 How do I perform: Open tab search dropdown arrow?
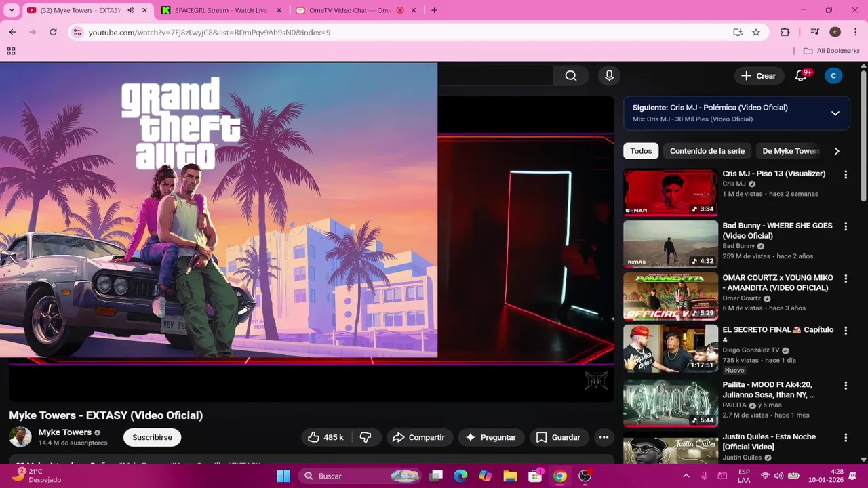pyautogui.click(x=12, y=10)
